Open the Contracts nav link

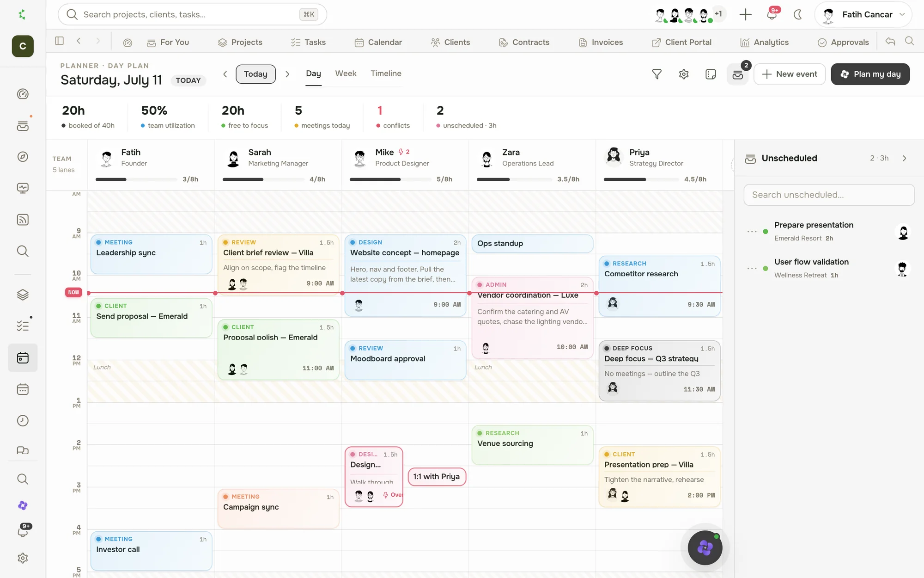[524, 43]
